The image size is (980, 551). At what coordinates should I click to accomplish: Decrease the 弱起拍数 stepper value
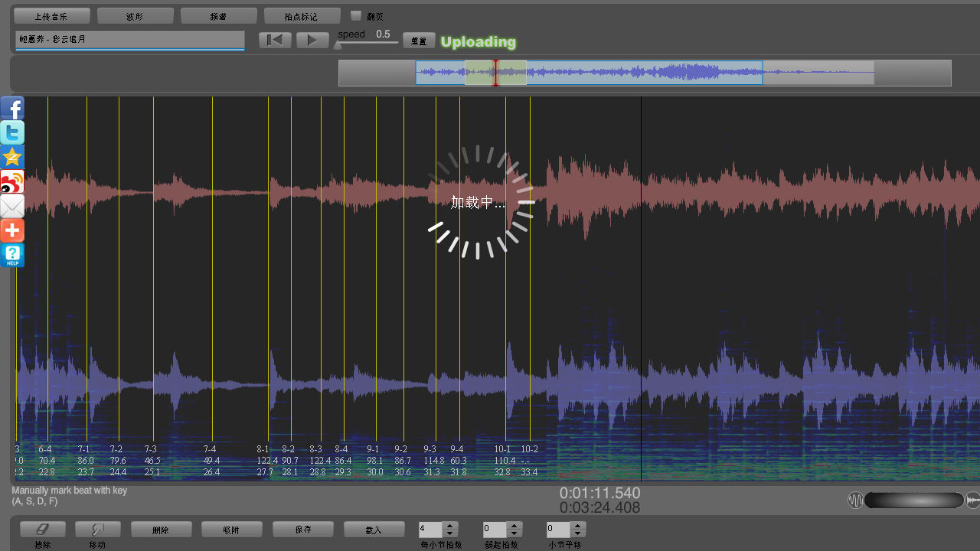point(514,533)
